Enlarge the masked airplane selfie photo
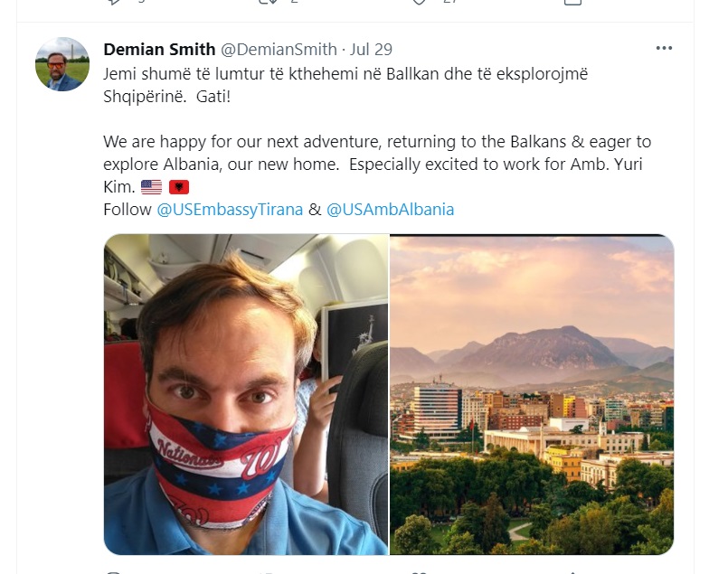The width and height of the screenshot is (728, 574). click(246, 394)
